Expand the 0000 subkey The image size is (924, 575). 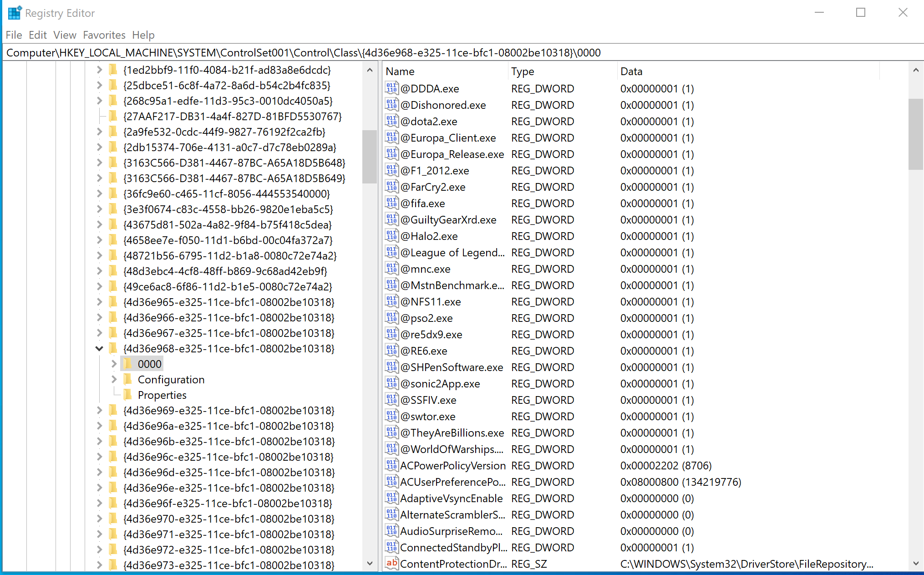tap(114, 364)
